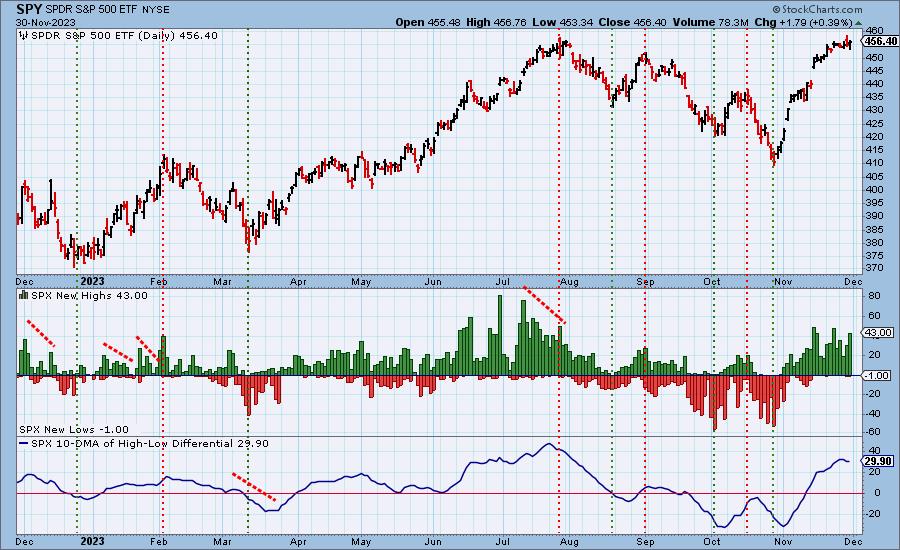Click the Nov label on the bottom date axis
The image size is (900, 550).
(x=783, y=541)
